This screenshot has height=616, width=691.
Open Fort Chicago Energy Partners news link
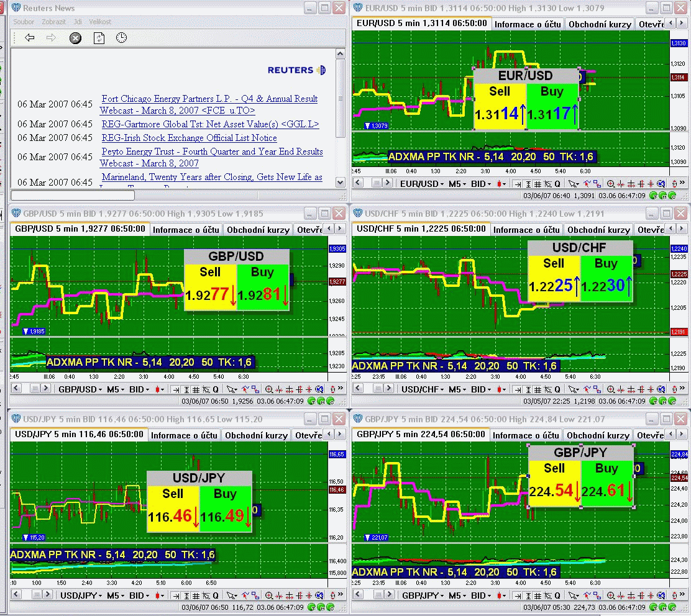(x=209, y=105)
